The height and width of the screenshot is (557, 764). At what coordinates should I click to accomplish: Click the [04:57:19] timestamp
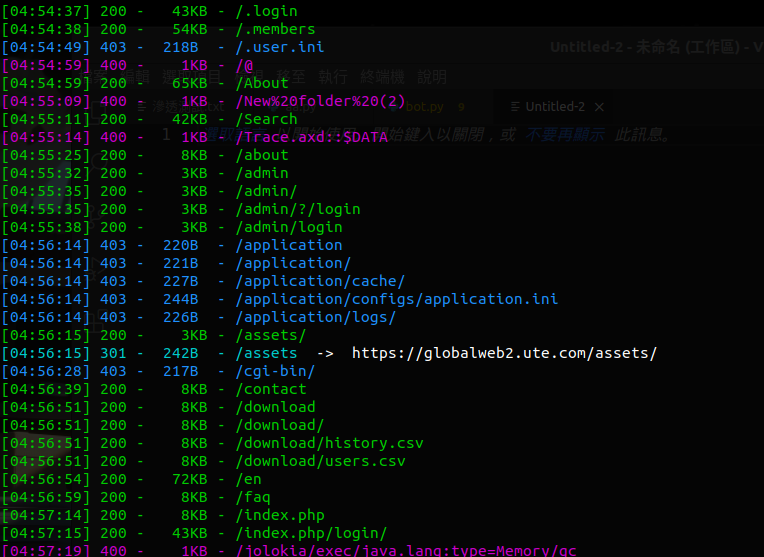pos(46,551)
